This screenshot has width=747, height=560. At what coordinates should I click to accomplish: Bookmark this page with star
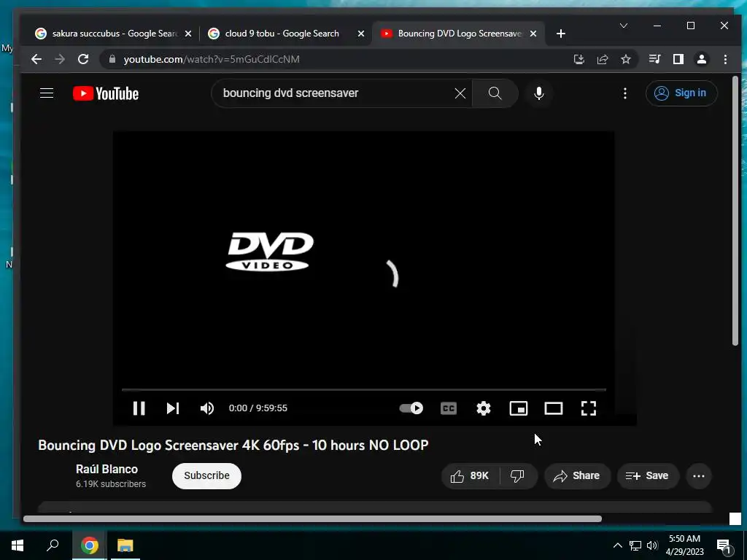[x=625, y=59]
